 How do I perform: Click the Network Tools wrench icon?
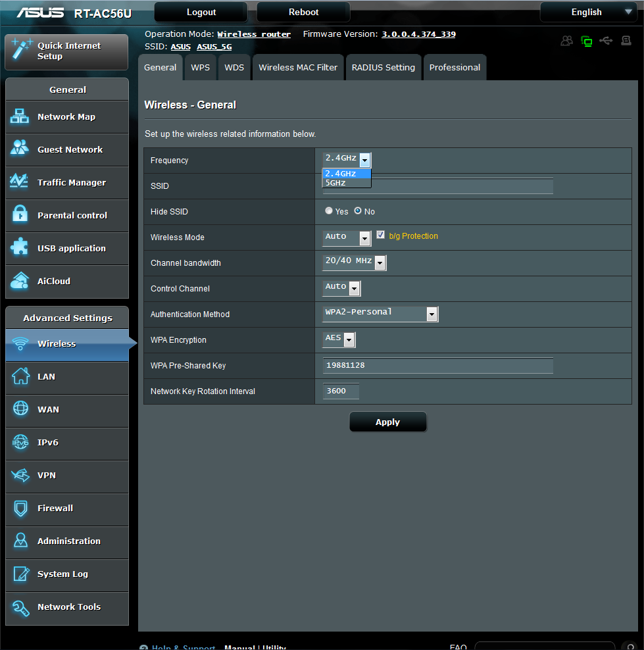[x=20, y=608]
